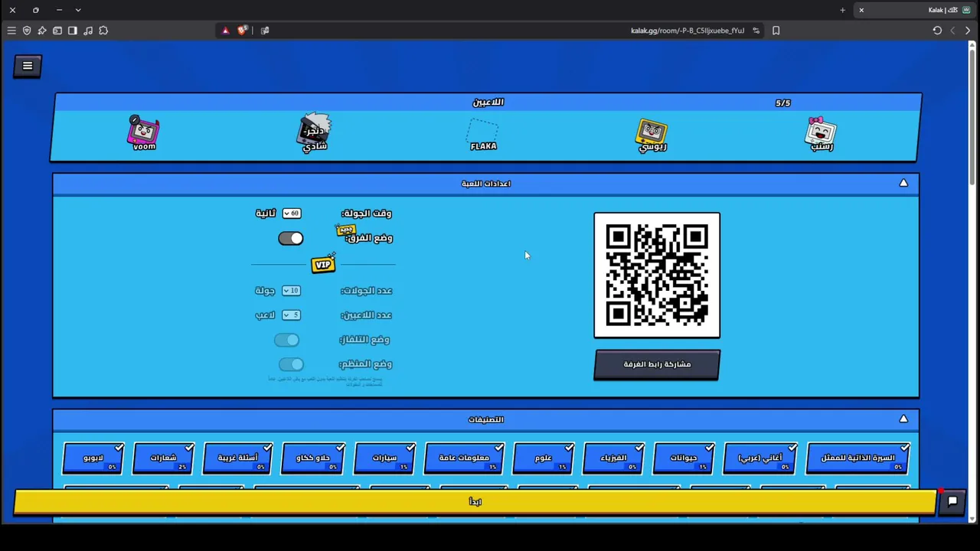Uncheck the علوم science category
Image resolution: width=980 pixels, height=551 pixels.
[x=544, y=458]
